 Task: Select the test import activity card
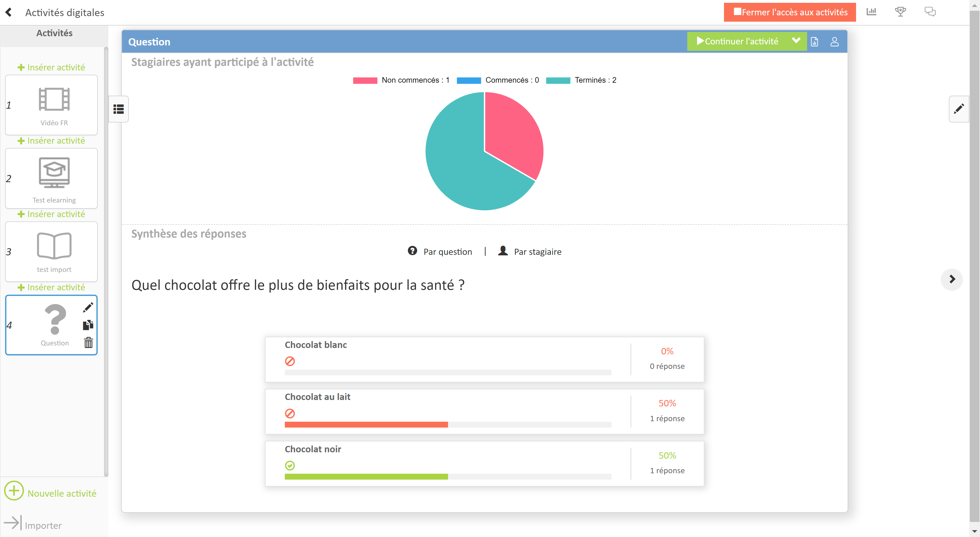click(x=51, y=252)
